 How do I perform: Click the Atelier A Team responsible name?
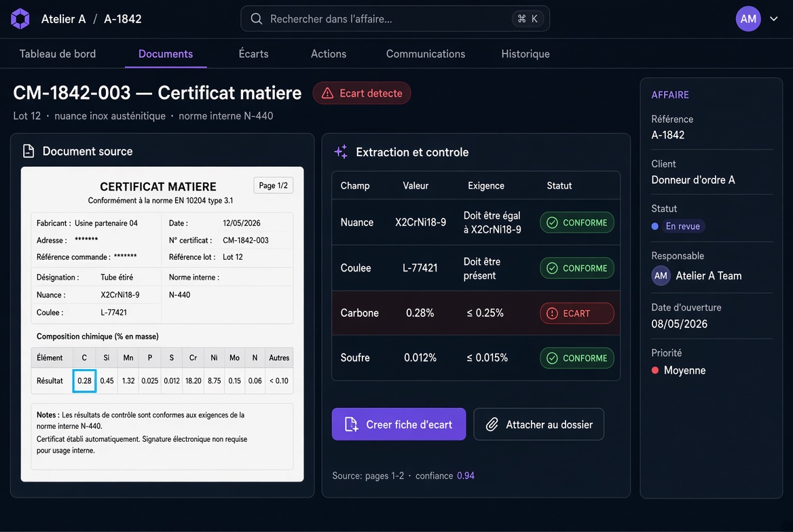point(709,275)
